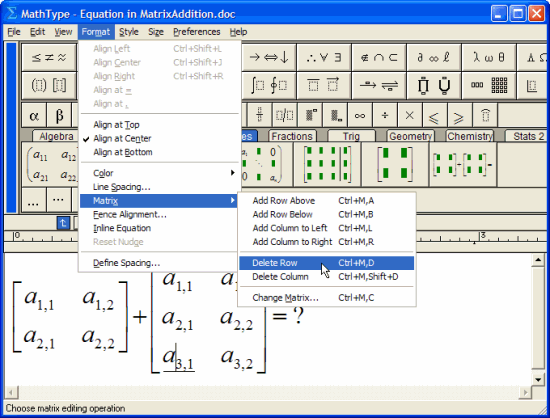The image size is (550, 418).
Task: Choose Align at Bottom
Action: (x=160, y=152)
